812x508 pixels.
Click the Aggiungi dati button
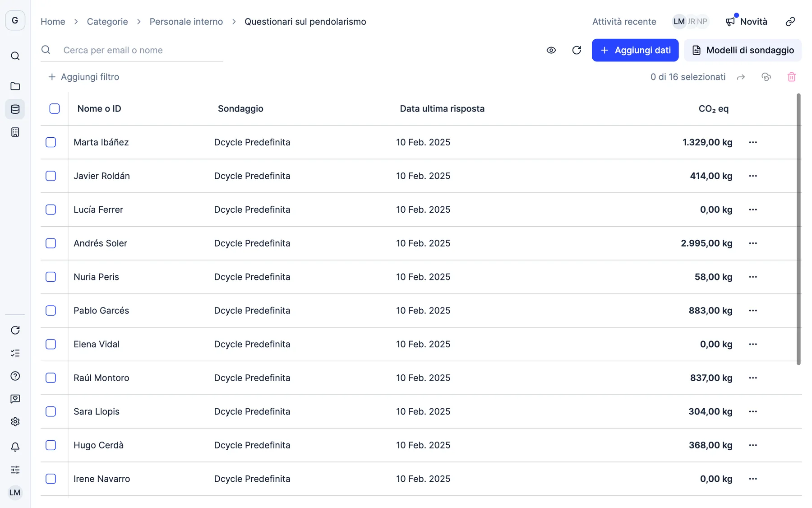[635, 50]
